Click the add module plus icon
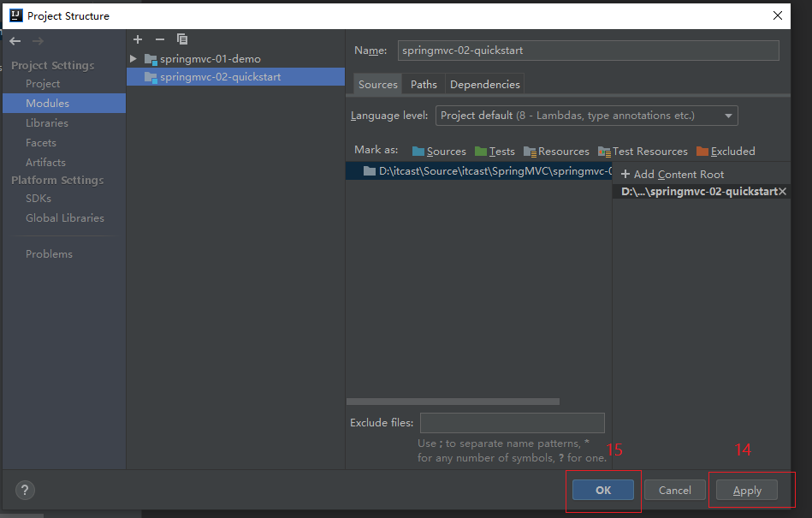The width and height of the screenshot is (812, 518). (138, 39)
